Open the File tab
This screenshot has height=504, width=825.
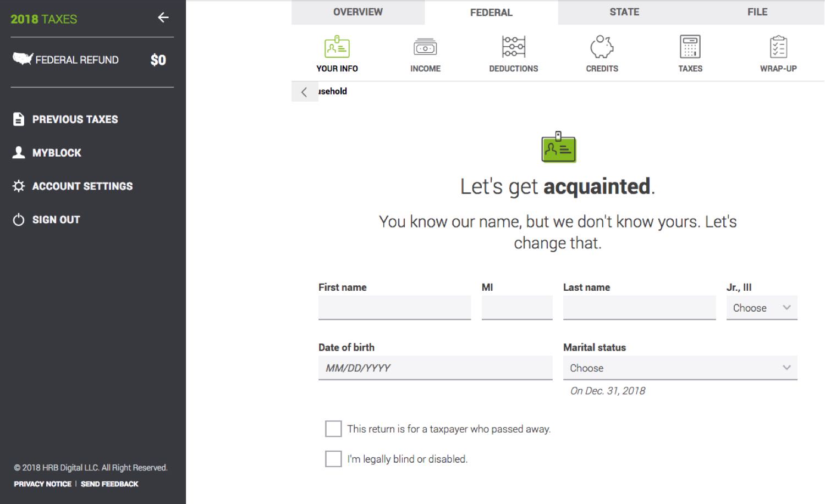pos(757,12)
